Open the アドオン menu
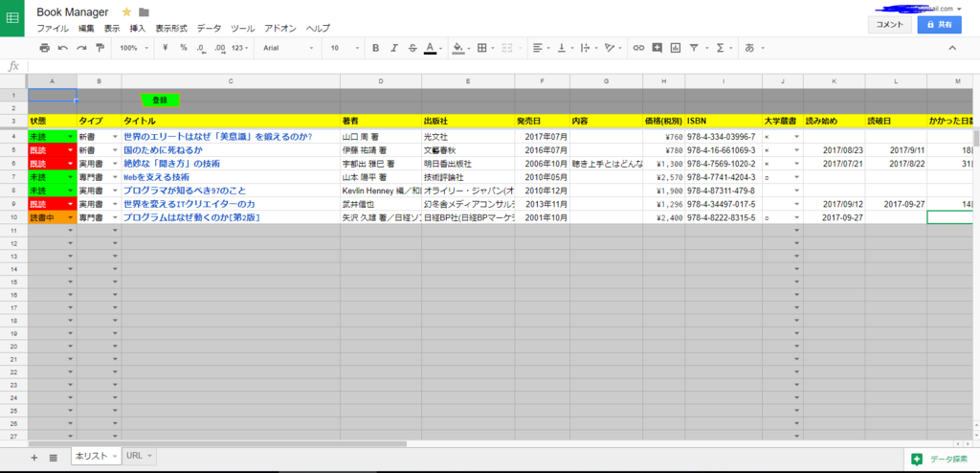 (x=280, y=28)
